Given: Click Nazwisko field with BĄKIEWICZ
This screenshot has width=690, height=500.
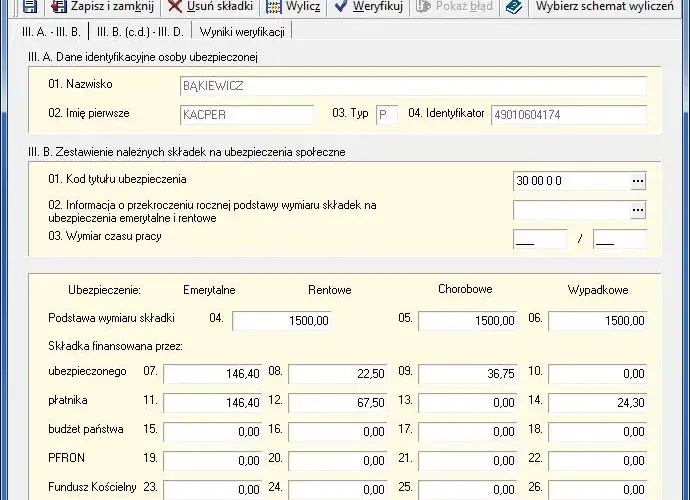Looking at the screenshot, I should tap(413, 86).
